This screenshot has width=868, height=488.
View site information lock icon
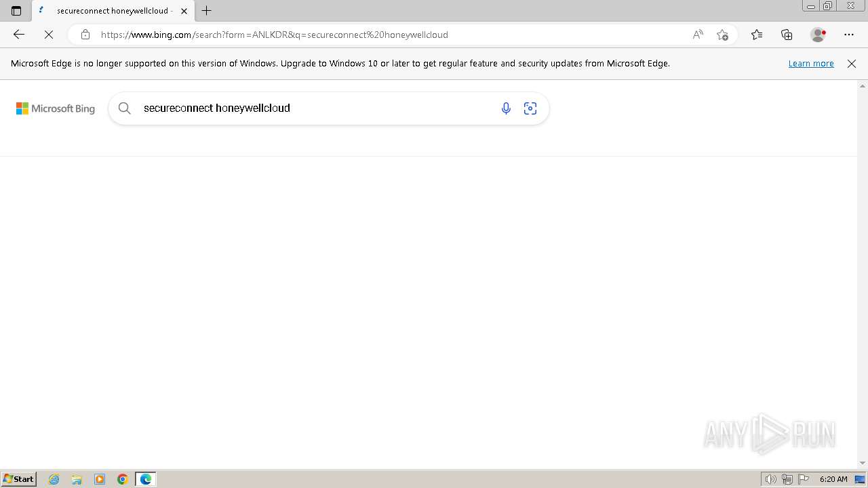[x=85, y=35]
